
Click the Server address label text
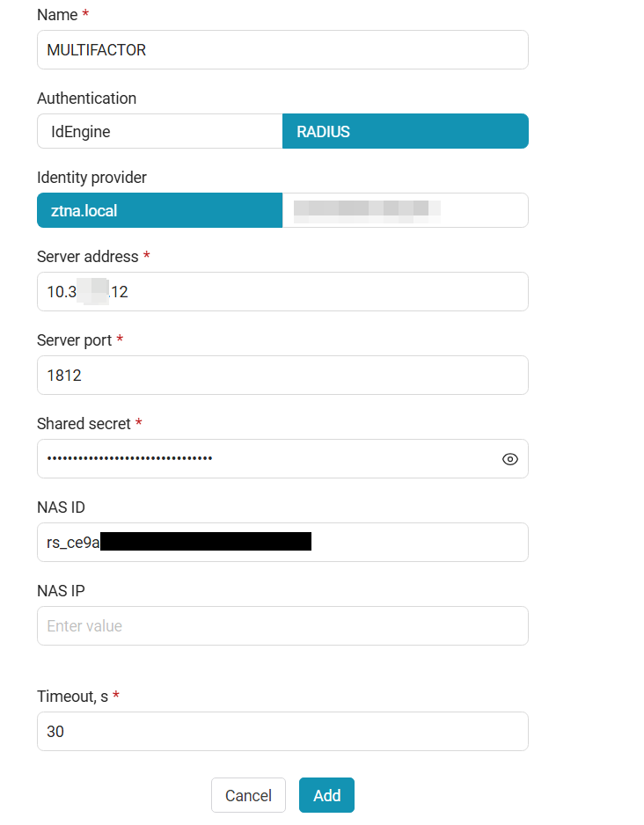point(87,257)
